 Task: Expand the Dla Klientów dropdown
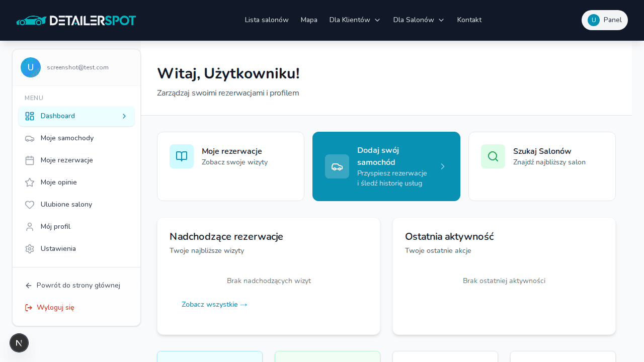355,20
